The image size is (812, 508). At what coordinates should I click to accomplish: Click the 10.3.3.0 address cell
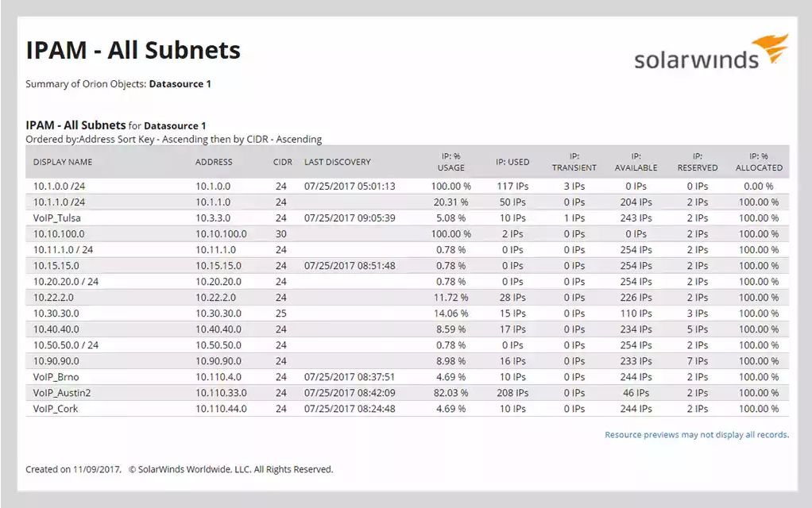213,217
